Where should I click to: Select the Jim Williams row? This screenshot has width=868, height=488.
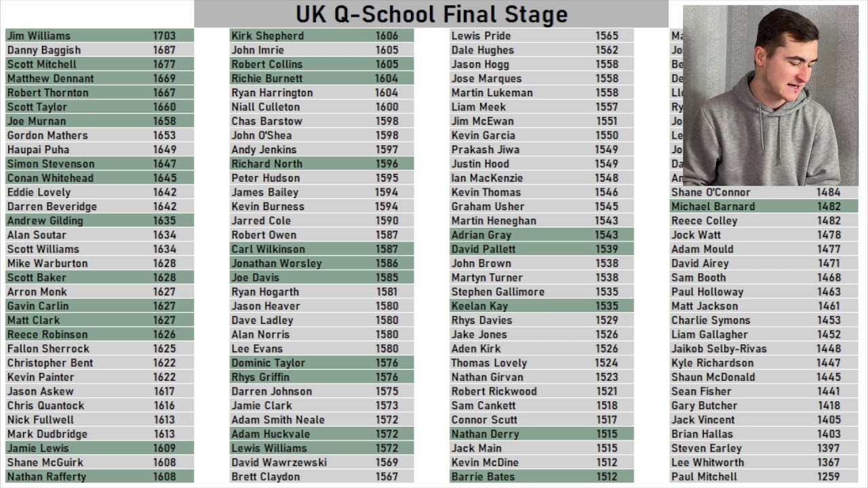[x=100, y=35]
